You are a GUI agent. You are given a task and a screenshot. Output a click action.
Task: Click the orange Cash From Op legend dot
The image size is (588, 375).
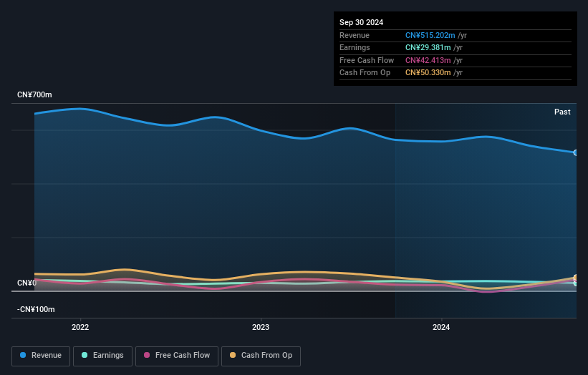pyautogui.click(x=233, y=355)
